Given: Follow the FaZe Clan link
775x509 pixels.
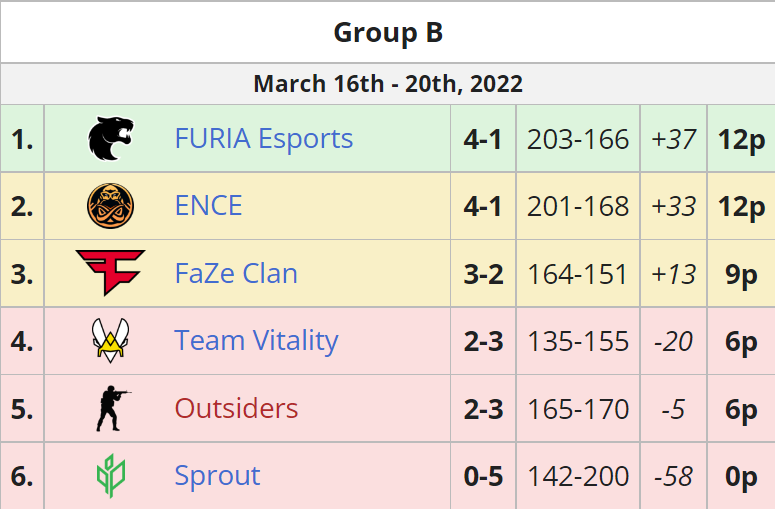Looking at the screenshot, I should (x=236, y=273).
